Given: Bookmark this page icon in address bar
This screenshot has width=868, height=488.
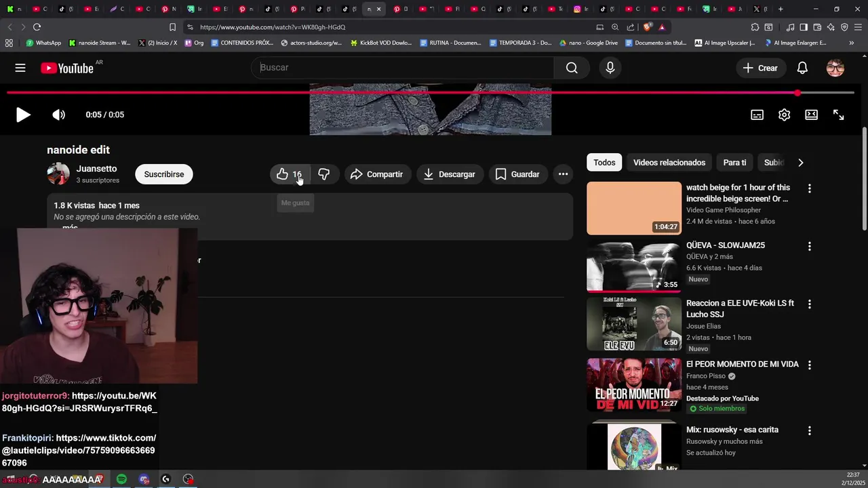Looking at the screenshot, I should [172, 27].
